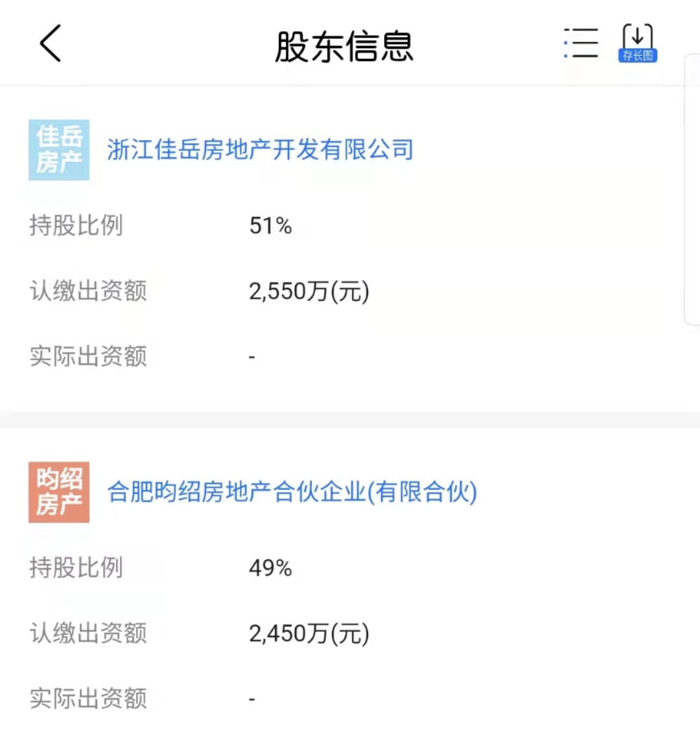Tap 实际出资额 label for 合肥昀绍

click(88, 699)
